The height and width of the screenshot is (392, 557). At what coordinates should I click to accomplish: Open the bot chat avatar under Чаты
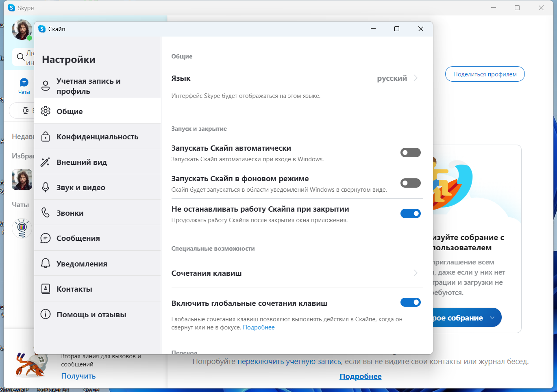point(22,228)
